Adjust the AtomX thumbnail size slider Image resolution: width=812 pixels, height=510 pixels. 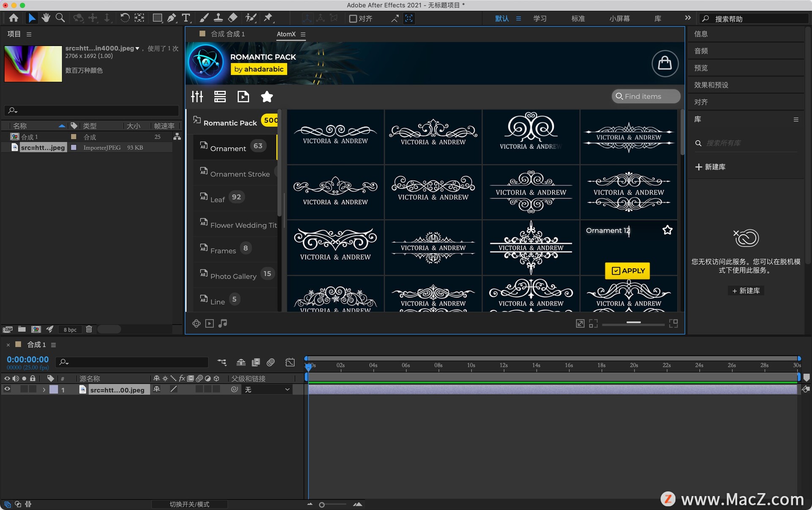point(633,323)
